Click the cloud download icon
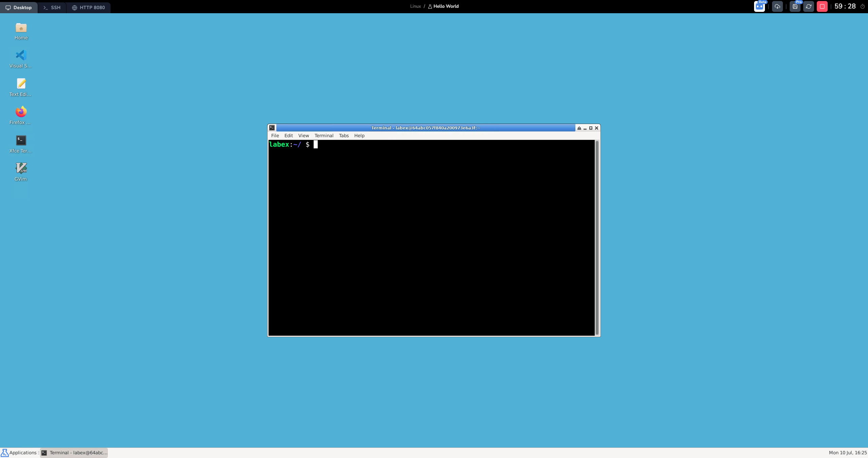Viewport: 868px width, 458px height. coord(777,7)
